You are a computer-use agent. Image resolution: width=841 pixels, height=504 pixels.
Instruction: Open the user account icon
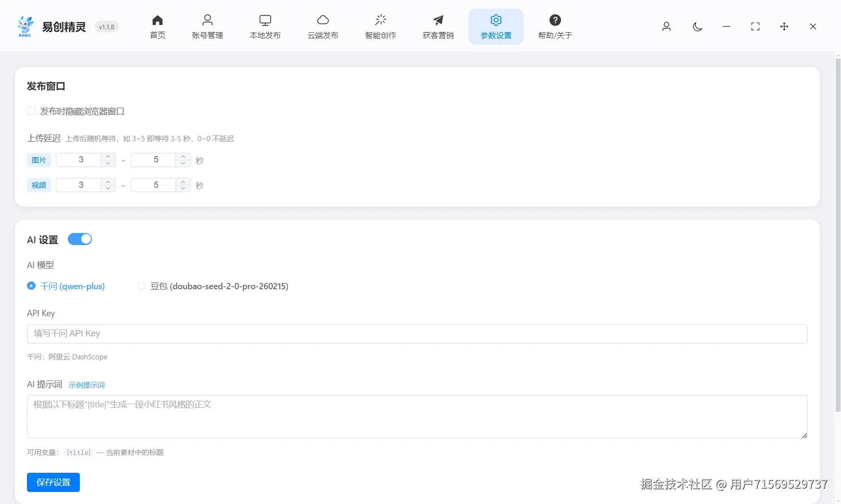[666, 26]
